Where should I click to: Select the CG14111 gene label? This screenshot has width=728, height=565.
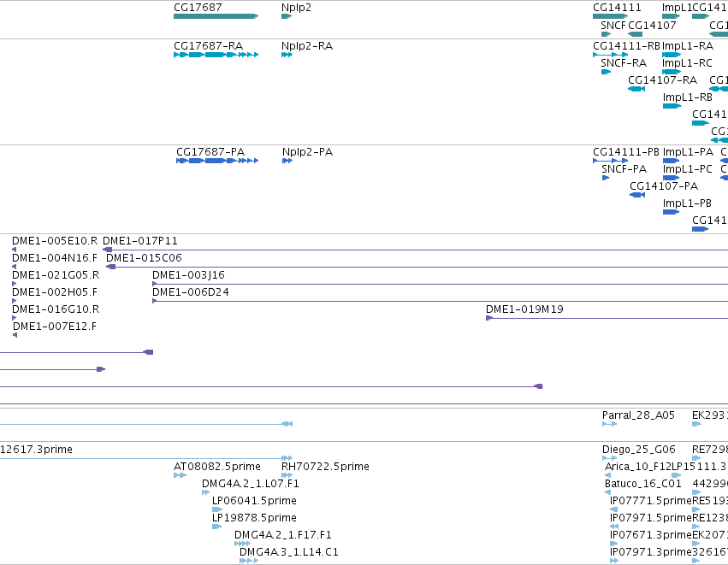point(617,8)
